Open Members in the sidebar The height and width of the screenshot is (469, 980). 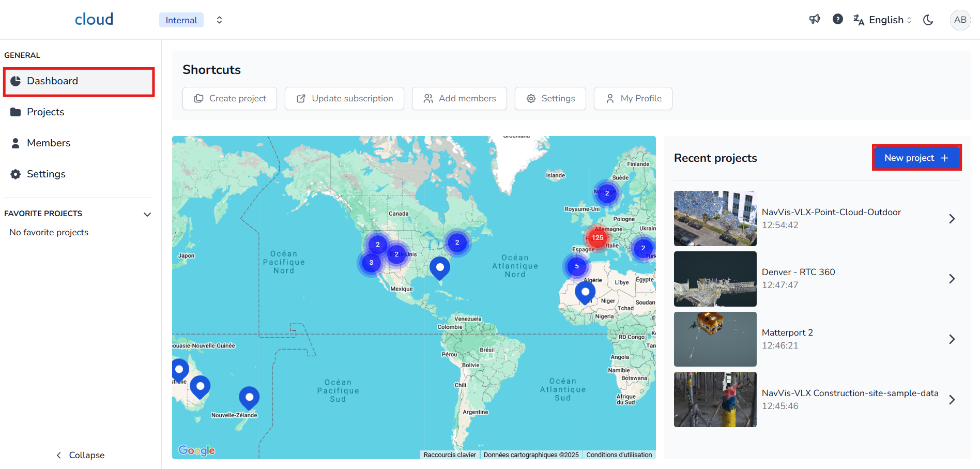(x=48, y=143)
